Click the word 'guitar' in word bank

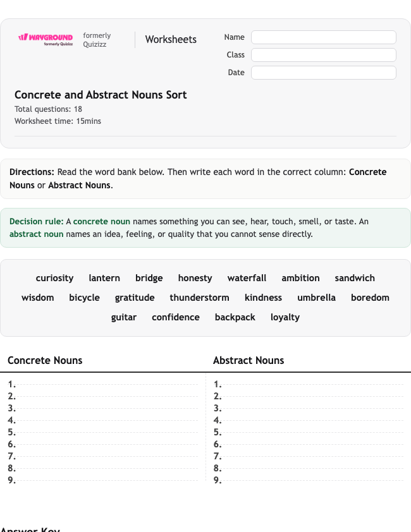(124, 318)
